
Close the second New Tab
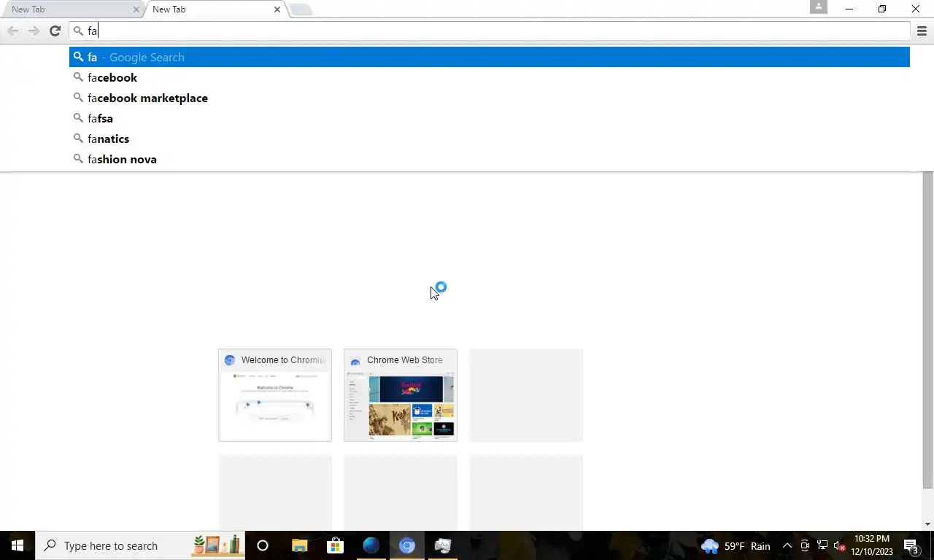pyautogui.click(x=277, y=9)
